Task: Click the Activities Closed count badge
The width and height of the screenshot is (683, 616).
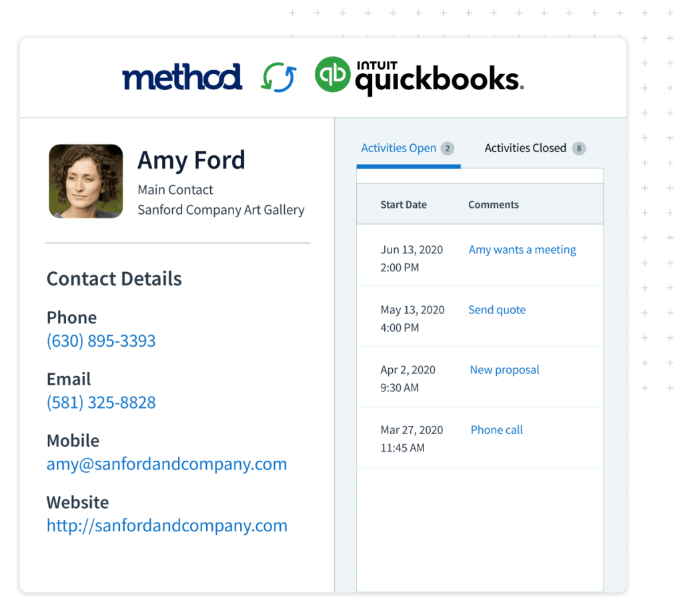Action: click(579, 149)
